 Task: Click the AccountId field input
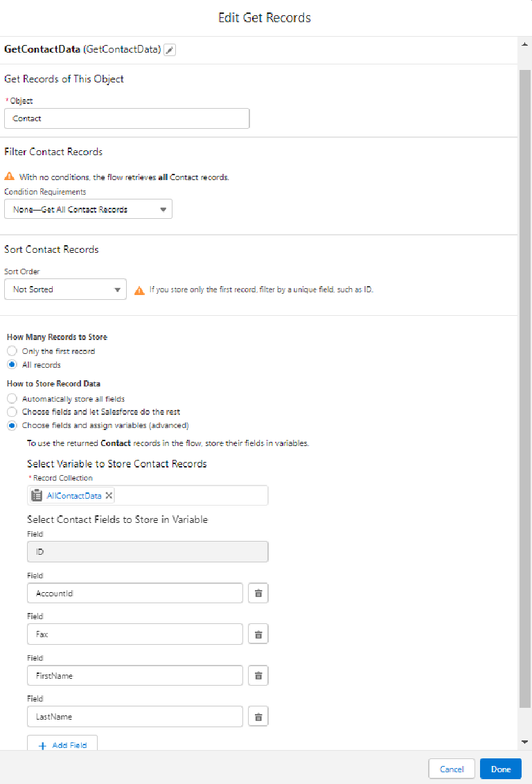point(135,593)
